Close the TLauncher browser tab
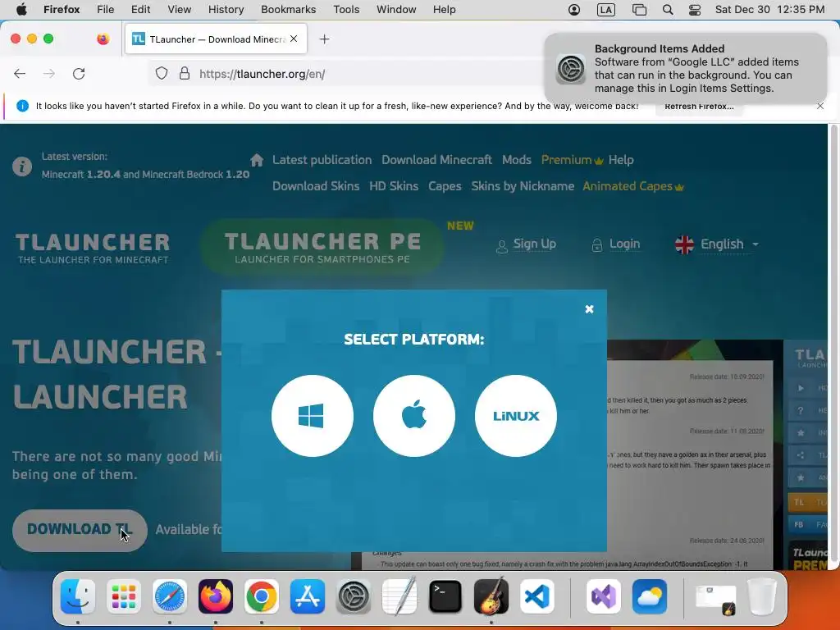 (x=294, y=39)
